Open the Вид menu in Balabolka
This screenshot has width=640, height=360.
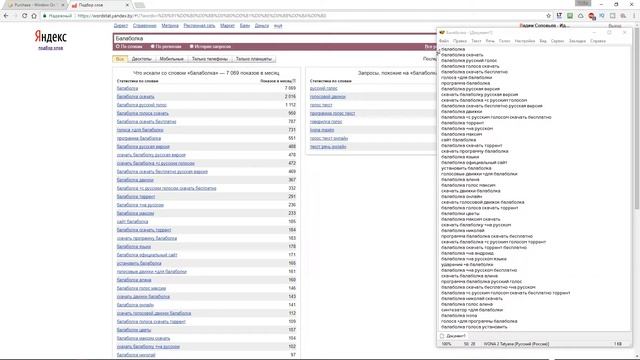543,41
